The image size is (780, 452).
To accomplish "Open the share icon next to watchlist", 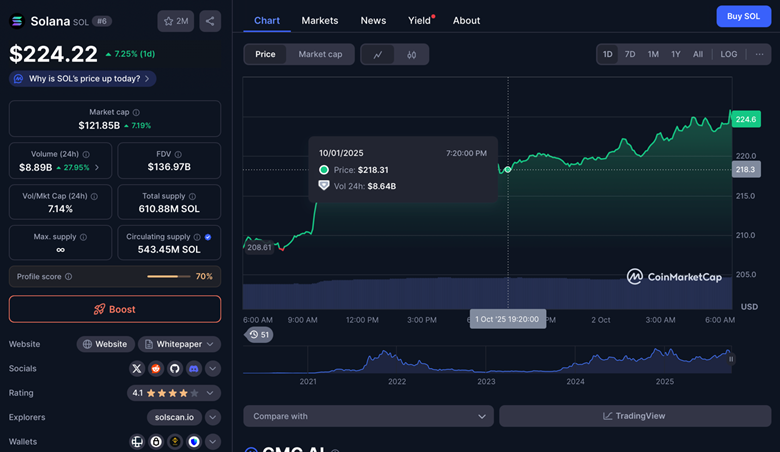I will (x=210, y=20).
